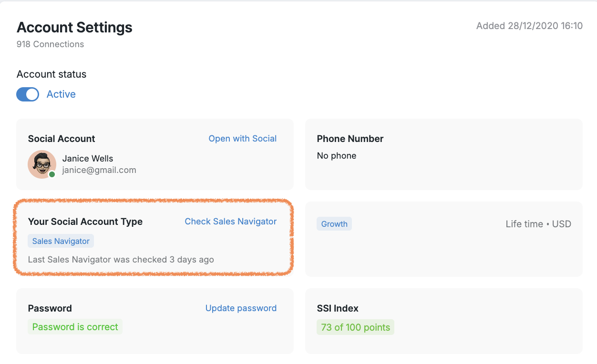The width and height of the screenshot is (597, 364).
Task: Click the No phone text
Action: pyautogui.click(x=337, y=156)
